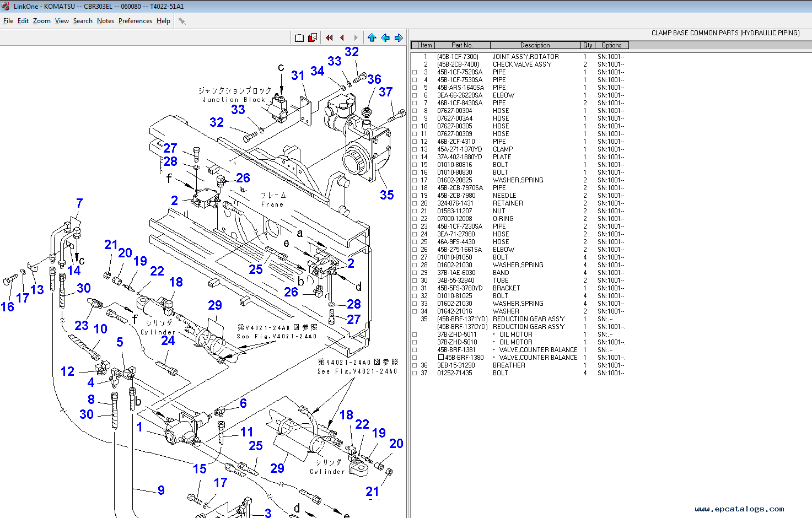Click the open book icon in toolbar
The image size is (812, 518).
tap(299, 38)
